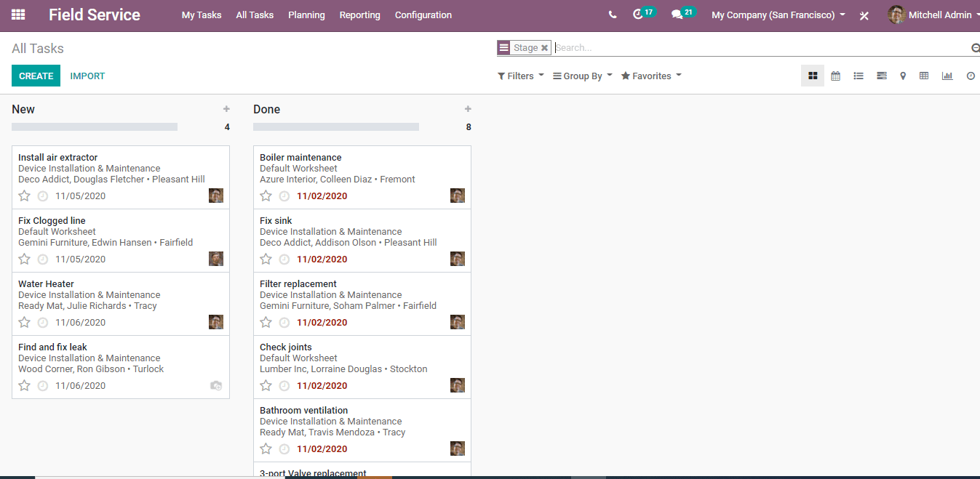Screen dimensions: 980x479
Task: Switch to calendar view
Action: coord(835,76)
